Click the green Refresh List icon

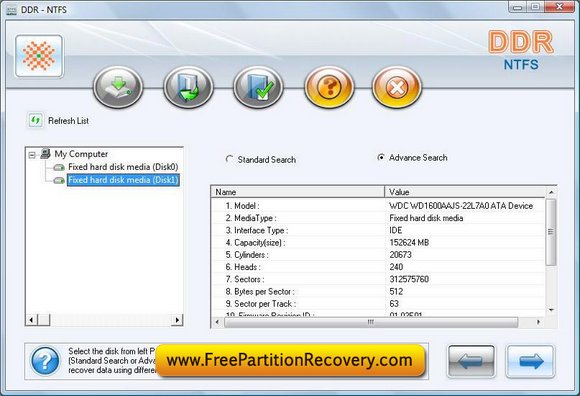[x=36, y=121]
